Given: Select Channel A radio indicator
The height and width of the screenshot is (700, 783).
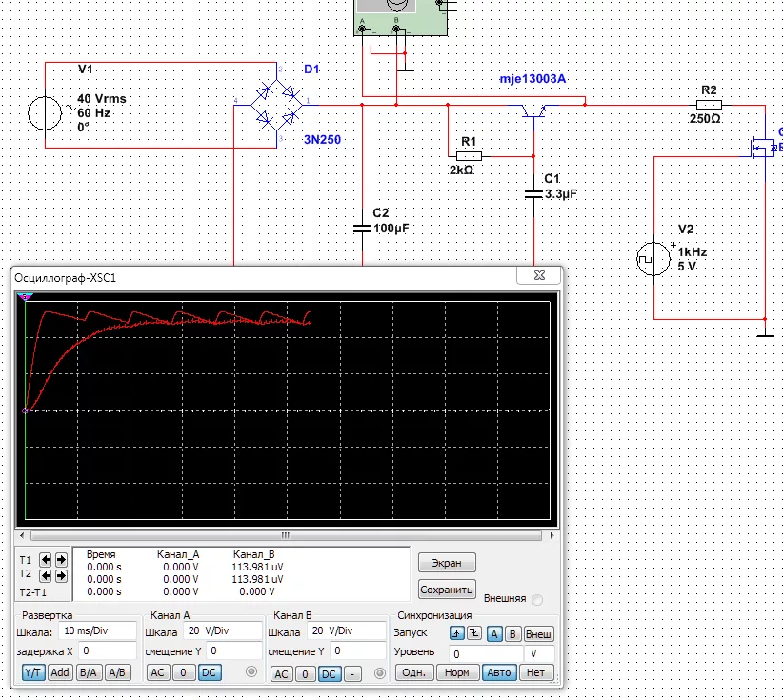Looking at the screenshot, I should 252,672.
